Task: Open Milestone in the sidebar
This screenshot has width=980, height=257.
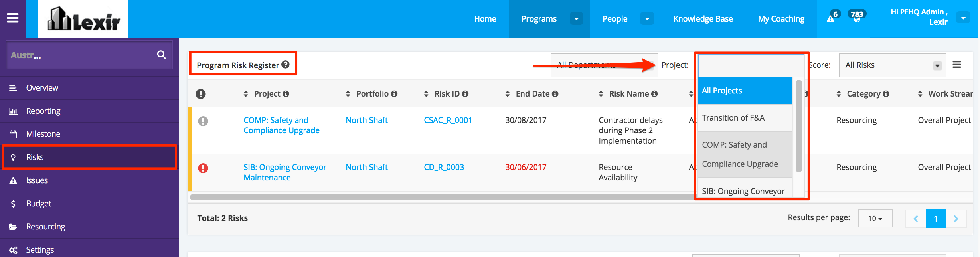Action: [89, 134]
